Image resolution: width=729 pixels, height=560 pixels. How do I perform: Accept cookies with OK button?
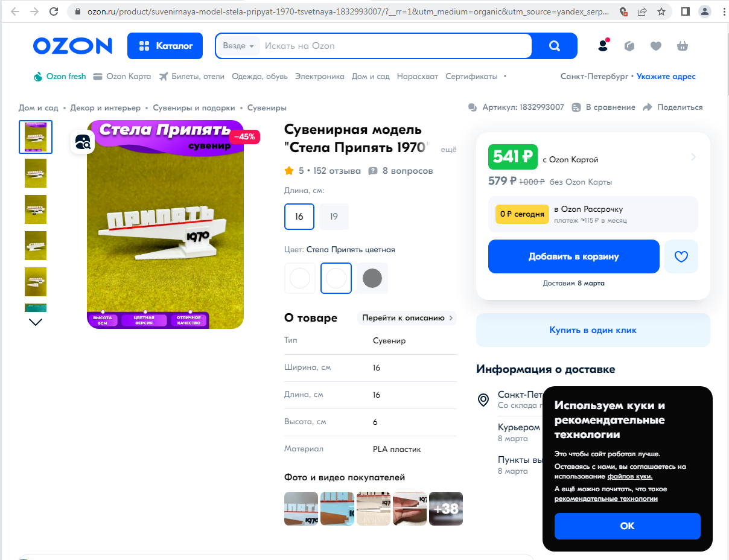pyautogui.click(x=628, y=526)
